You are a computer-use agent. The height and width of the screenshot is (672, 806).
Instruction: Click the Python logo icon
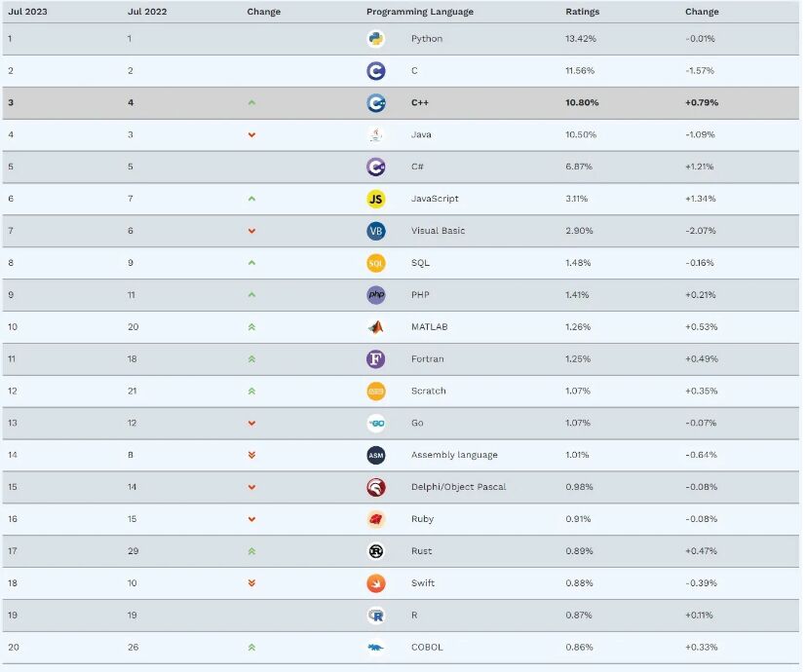[x=375, y=39]
